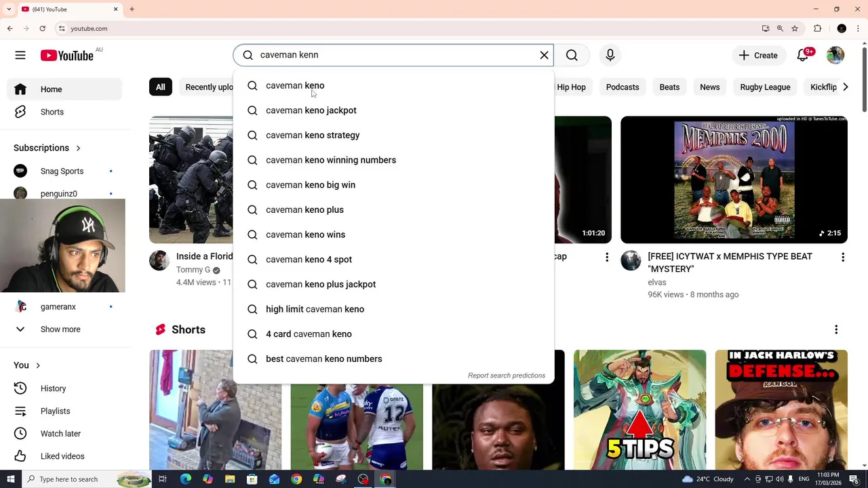Open the 24°C Cloudy weather widget

708,479
